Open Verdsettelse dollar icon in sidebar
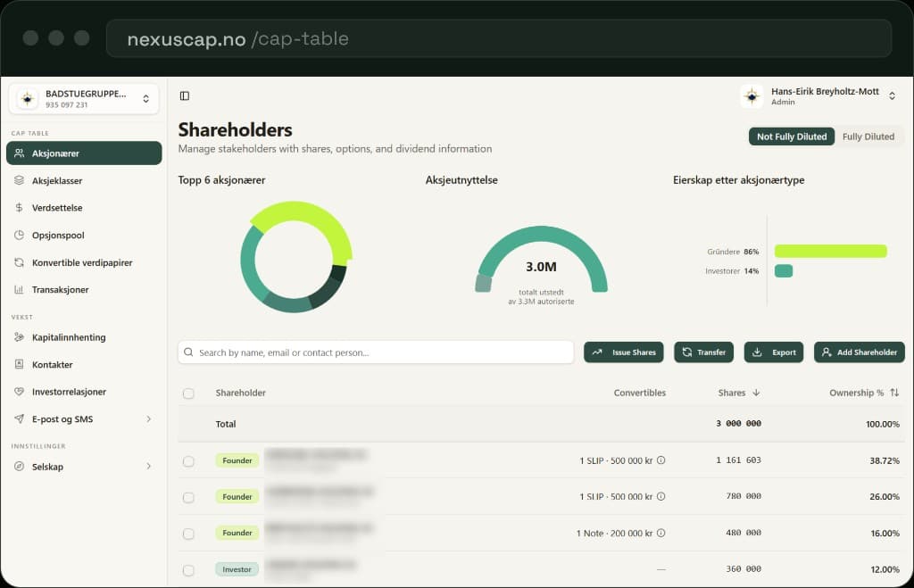 (x=20, y=208)
